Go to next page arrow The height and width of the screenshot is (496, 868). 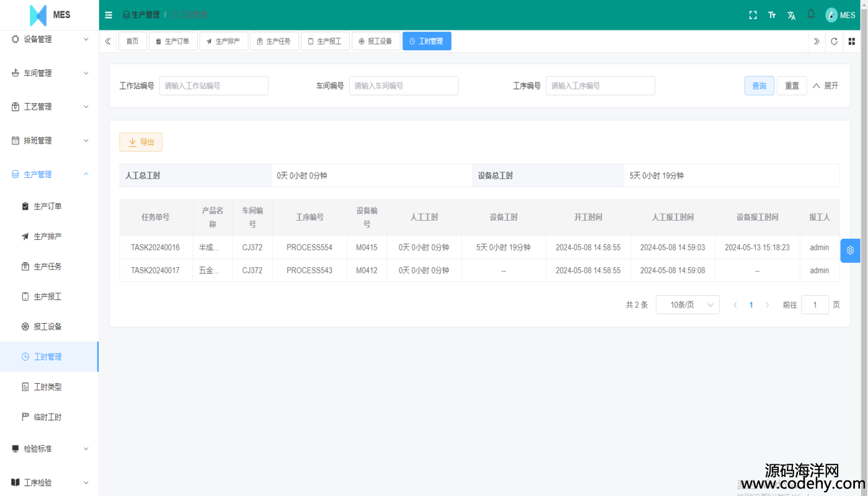pyautogui.click(x=767, y=305)
